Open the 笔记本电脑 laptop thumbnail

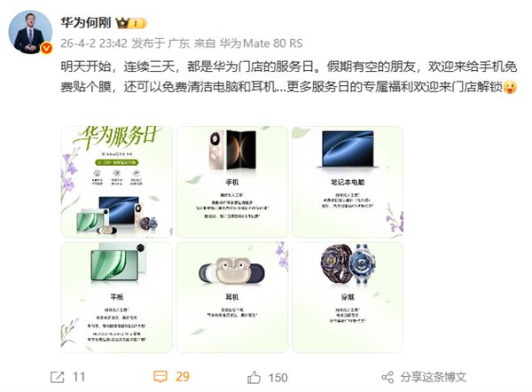click(348, 182)
